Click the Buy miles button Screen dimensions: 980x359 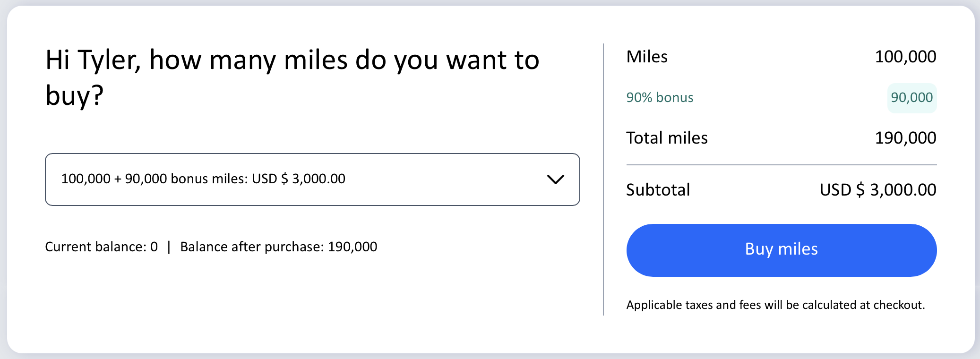click(x=781, y=250)
